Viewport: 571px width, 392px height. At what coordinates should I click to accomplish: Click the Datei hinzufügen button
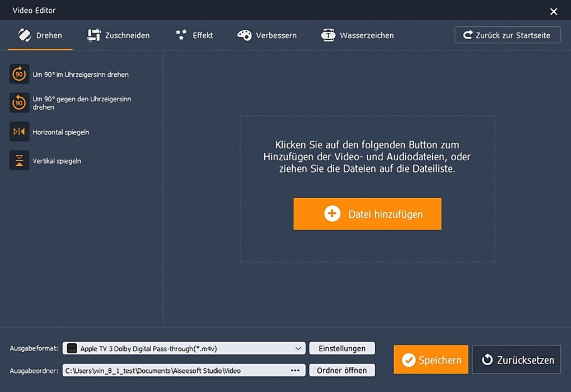(x=367, y=214)
